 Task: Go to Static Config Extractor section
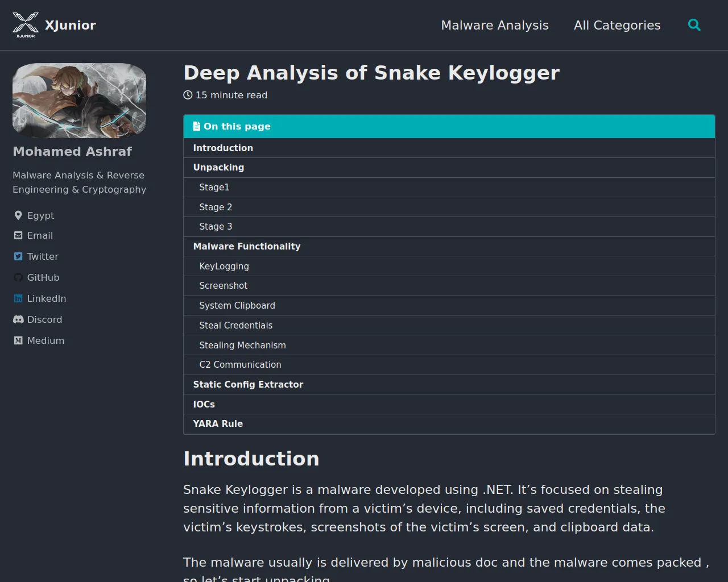[248, 385]
